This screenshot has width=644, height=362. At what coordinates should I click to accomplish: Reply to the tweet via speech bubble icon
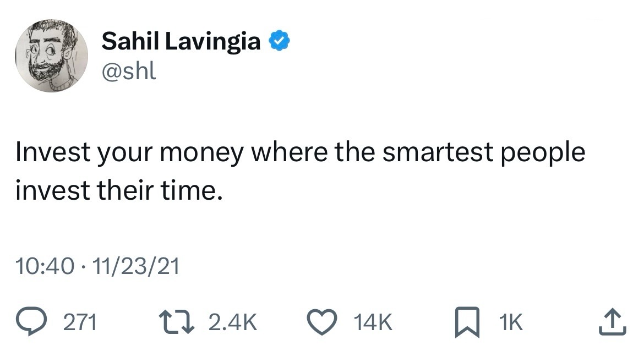32,322
